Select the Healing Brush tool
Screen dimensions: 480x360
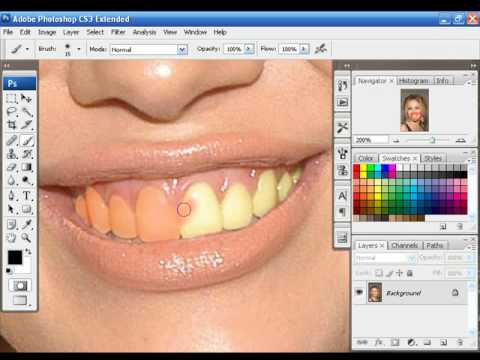tap(12, 140)
